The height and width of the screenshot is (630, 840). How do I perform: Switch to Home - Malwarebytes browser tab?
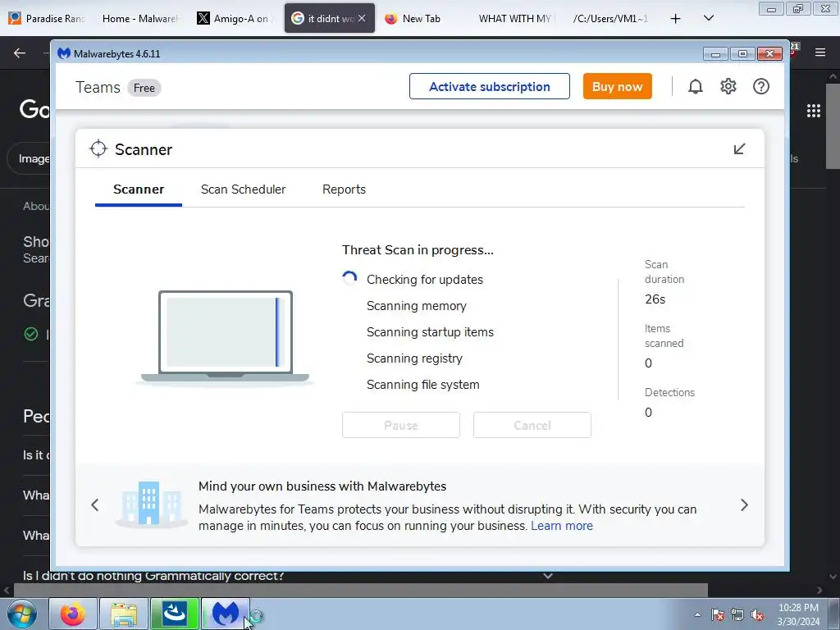point(139,18)
